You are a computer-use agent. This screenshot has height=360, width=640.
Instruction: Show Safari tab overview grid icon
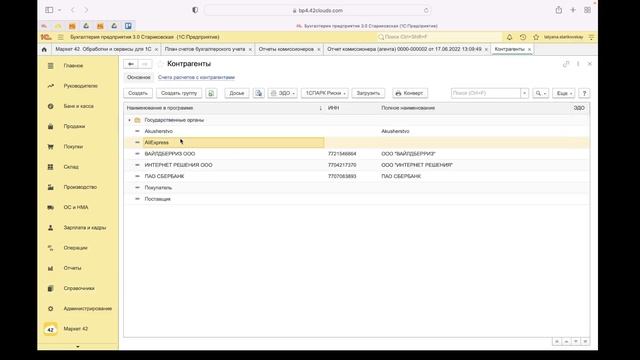click(x=587, y=10)
